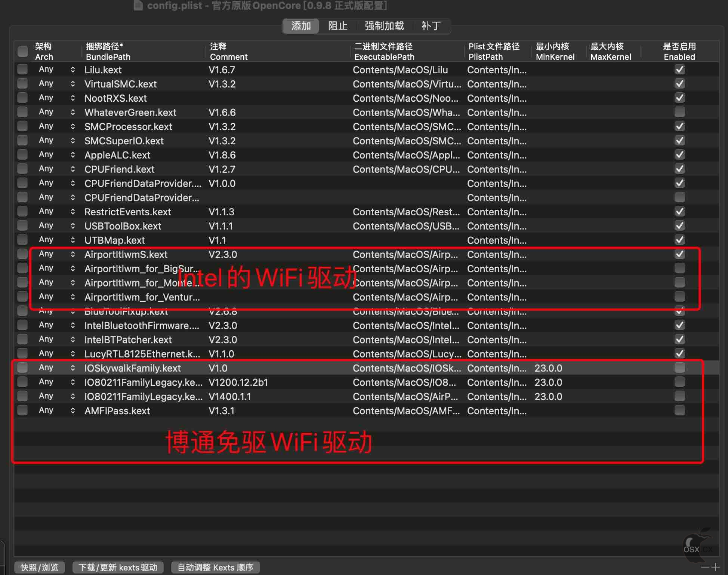728x575 pixels.
Task: Select SMCProcessor.kext bundle path cell
Action: click(x=128, y=126)
